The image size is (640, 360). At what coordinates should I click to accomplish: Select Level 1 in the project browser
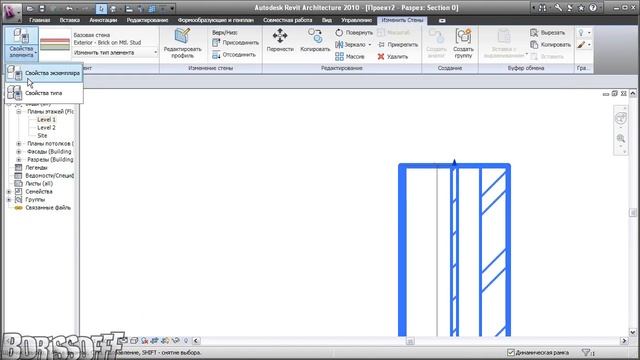click(46, 120)
